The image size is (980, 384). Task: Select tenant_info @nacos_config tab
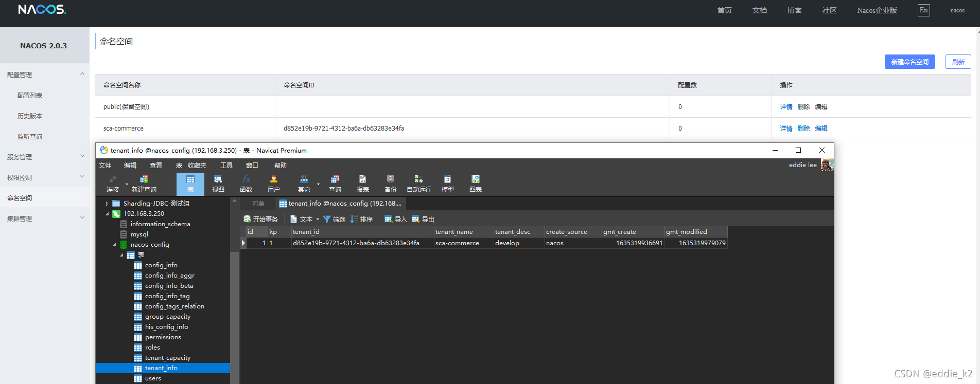click(341, 204)
